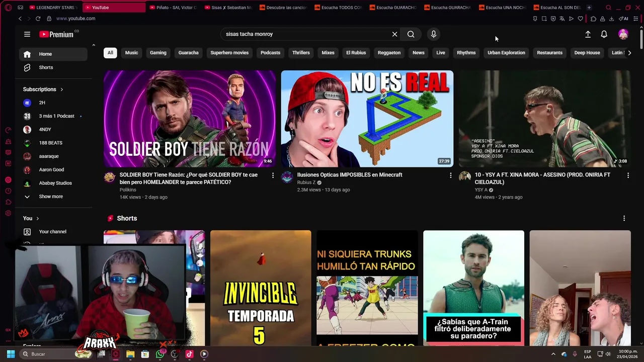Screen dimensions: 644x362
Task: Expand 'Show more' subscriptions
Action: point(53,197)
